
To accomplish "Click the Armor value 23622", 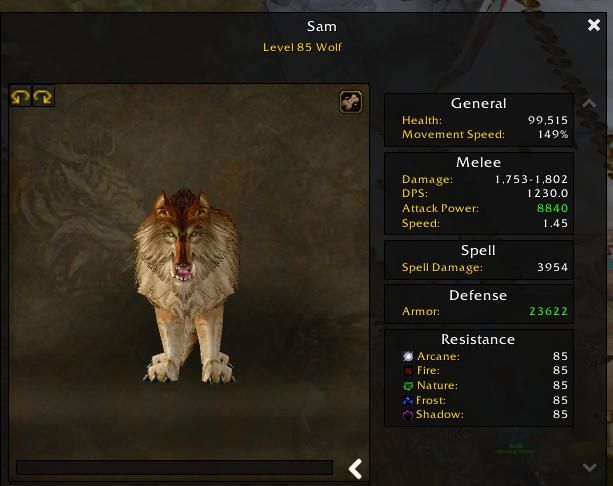I will pyautogui.click(x=548, y=311).
